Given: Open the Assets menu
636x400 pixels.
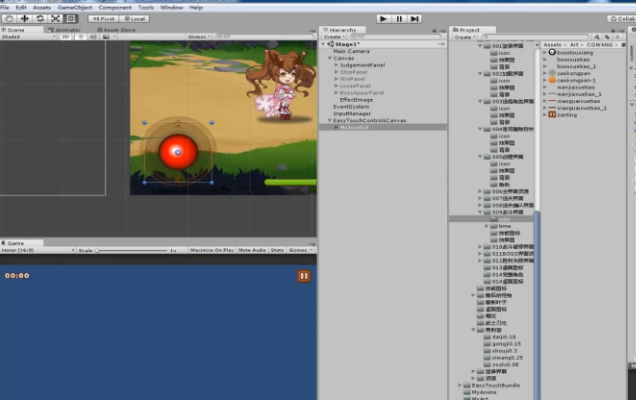Looking at the screenshot, I should (42, 7).
